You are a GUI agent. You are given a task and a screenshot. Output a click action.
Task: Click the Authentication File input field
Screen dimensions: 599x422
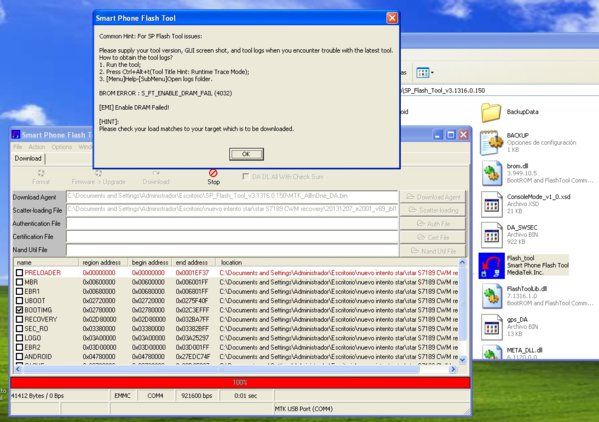point(232,223)
